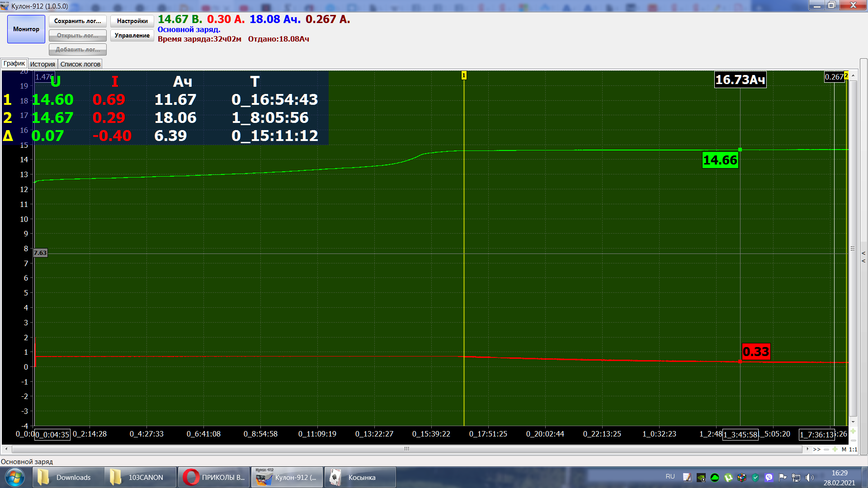Screen dimensions: 868x488
Task: Open Настройки settings button
Action: [132, 21]
